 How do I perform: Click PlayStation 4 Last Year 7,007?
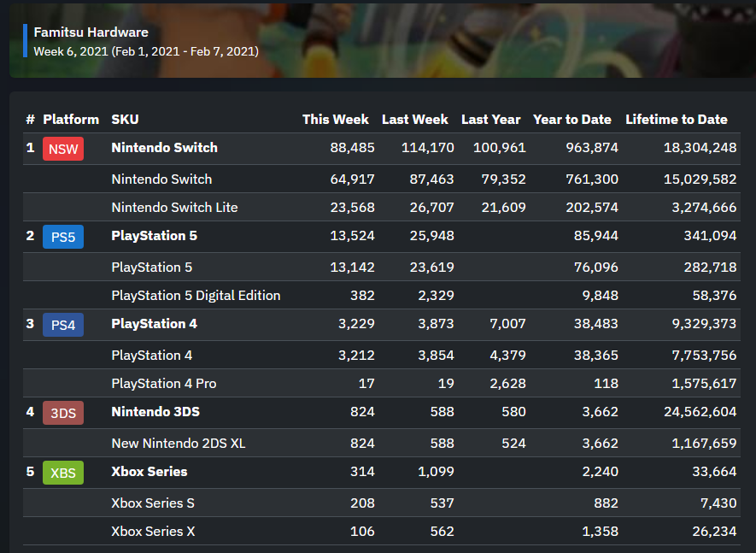point(507,324)
